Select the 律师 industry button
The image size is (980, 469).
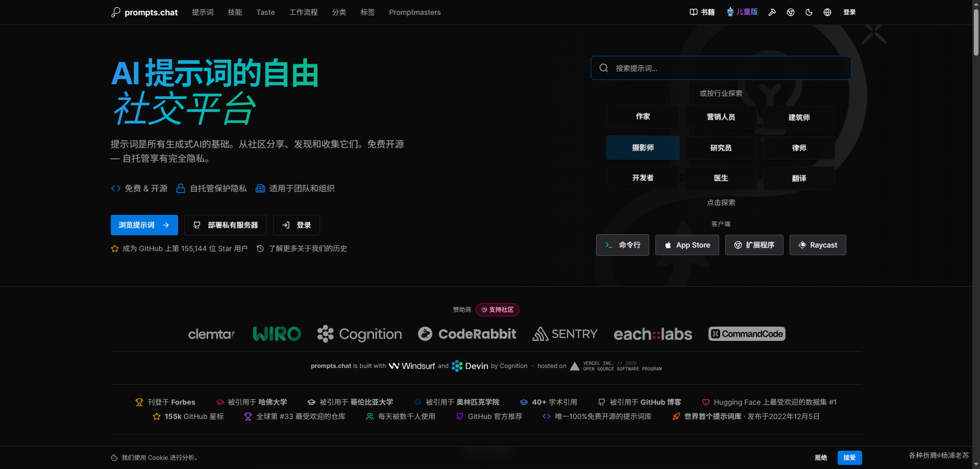pyautogui.click(x=799, y=148)
